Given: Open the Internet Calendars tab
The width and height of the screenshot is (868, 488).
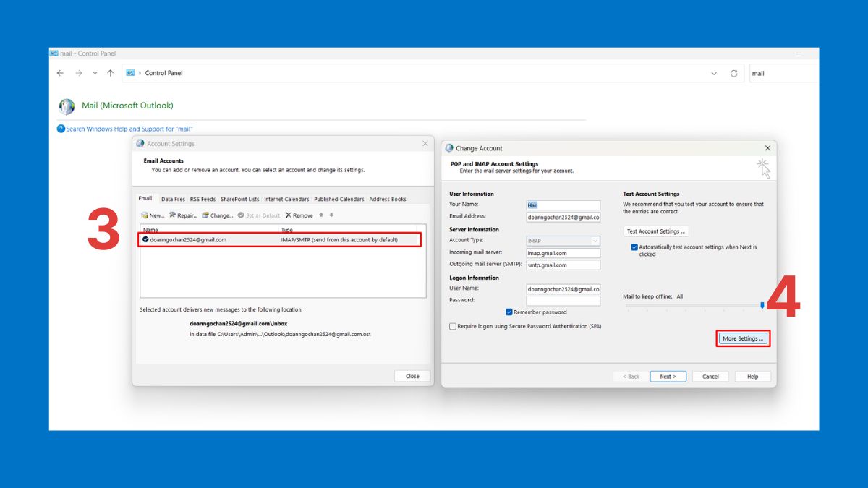Looking at the screenshot, I should click(286, 199).
